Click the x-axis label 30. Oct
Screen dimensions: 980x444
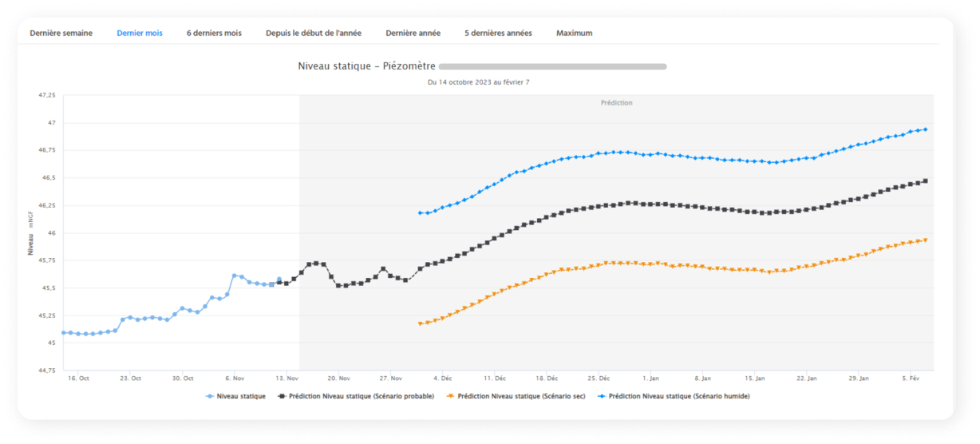[183, 379]
